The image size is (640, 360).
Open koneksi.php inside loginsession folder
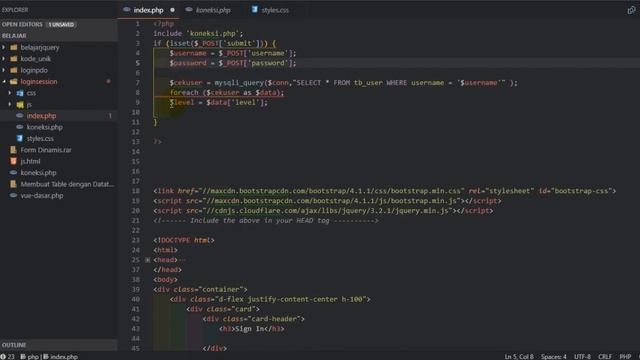[x=44, y=127]
